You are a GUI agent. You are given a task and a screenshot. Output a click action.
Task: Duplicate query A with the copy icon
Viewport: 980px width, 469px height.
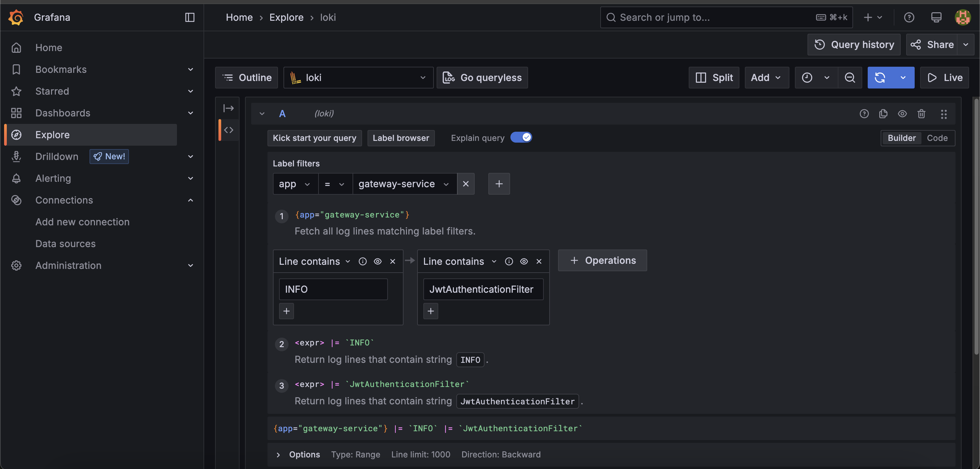click(x=883, y=114)
